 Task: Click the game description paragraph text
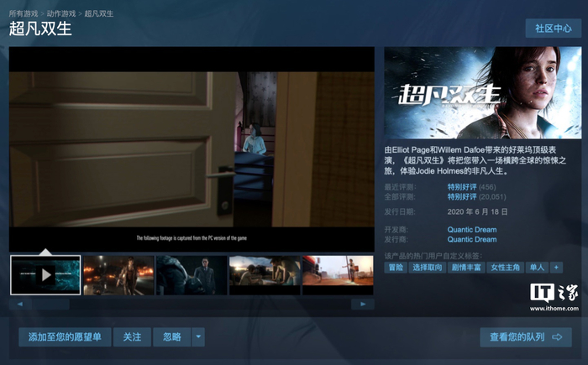point(475,160)
